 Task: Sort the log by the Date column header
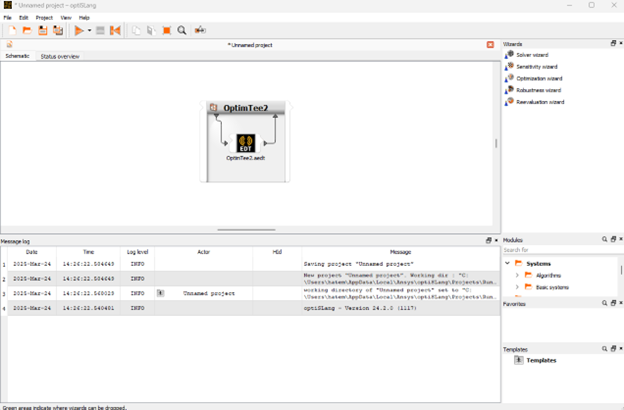pyautogui.click(x=32, y=252)
